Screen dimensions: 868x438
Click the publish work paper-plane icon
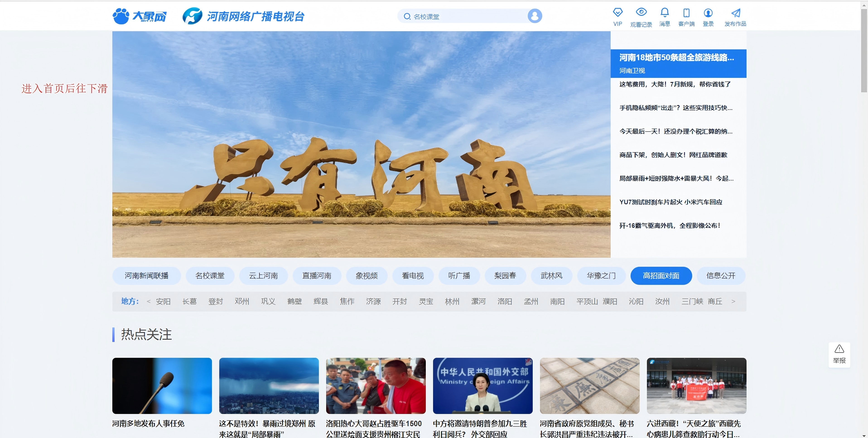click(735, 13)
